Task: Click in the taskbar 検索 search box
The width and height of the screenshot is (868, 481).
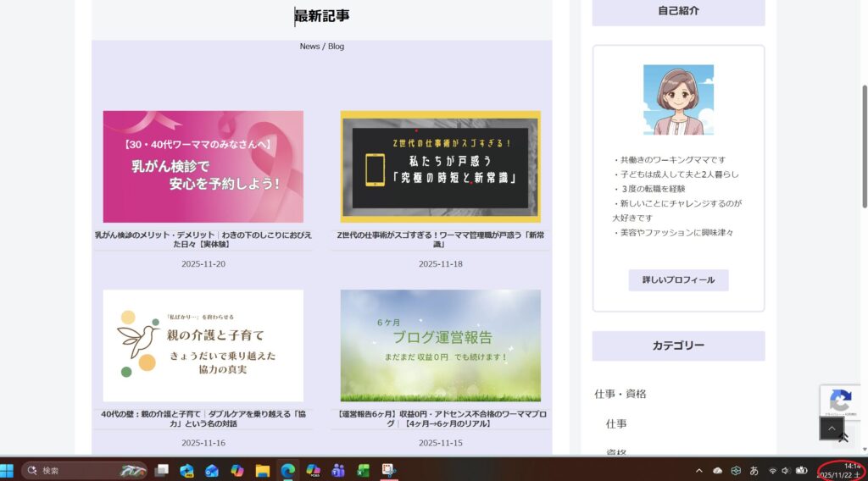Action: pos(76,470)
